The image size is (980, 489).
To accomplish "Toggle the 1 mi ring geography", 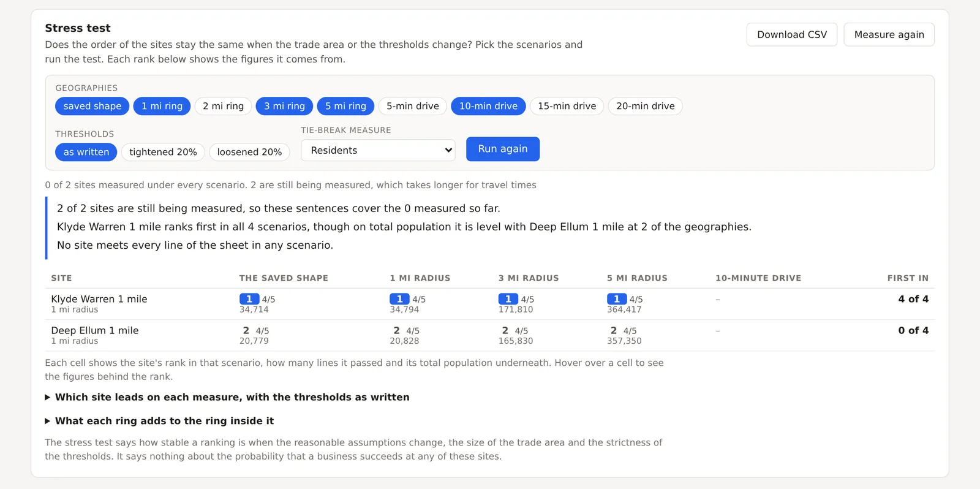I will coord(162,106).
